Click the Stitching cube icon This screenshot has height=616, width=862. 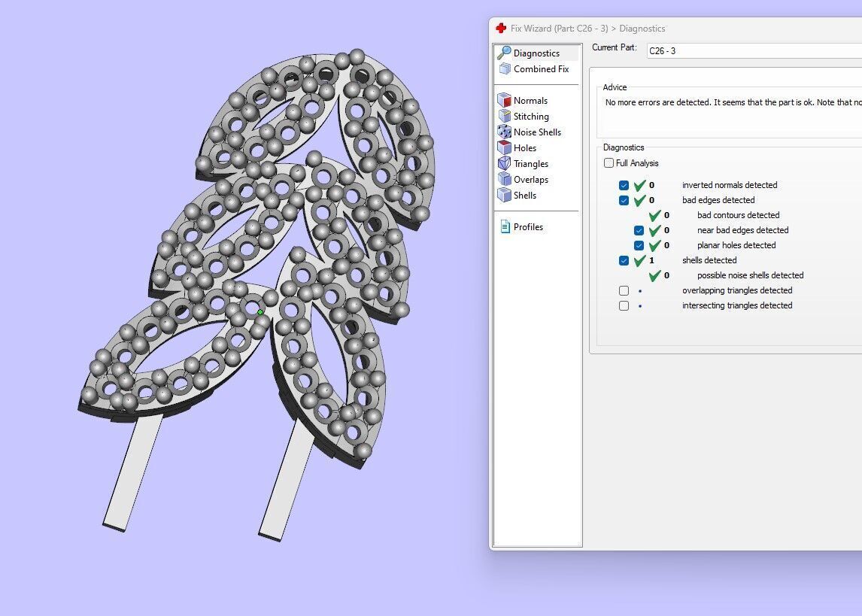point(504,116)
